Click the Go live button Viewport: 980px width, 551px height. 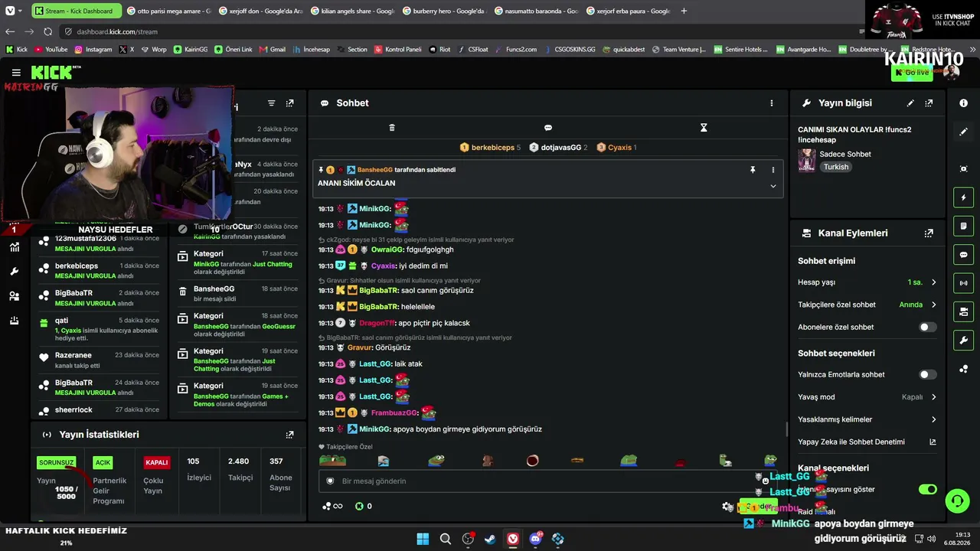tap(912, 73)
